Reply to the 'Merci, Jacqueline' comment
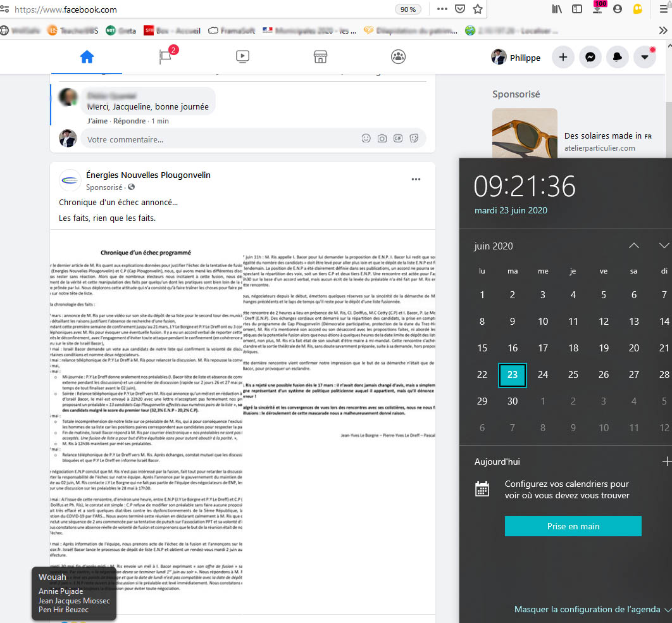Image resolution: width=672 pixels, height=623 pixels. 130,121
